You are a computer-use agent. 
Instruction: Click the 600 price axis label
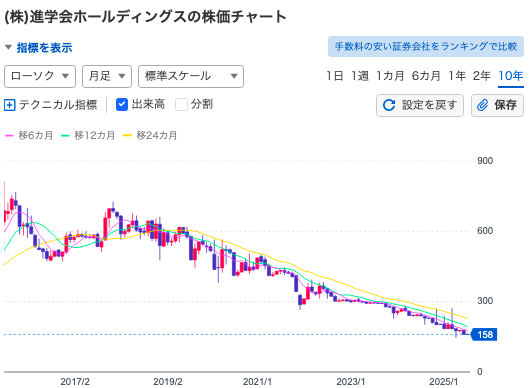(x=485, y=231)
